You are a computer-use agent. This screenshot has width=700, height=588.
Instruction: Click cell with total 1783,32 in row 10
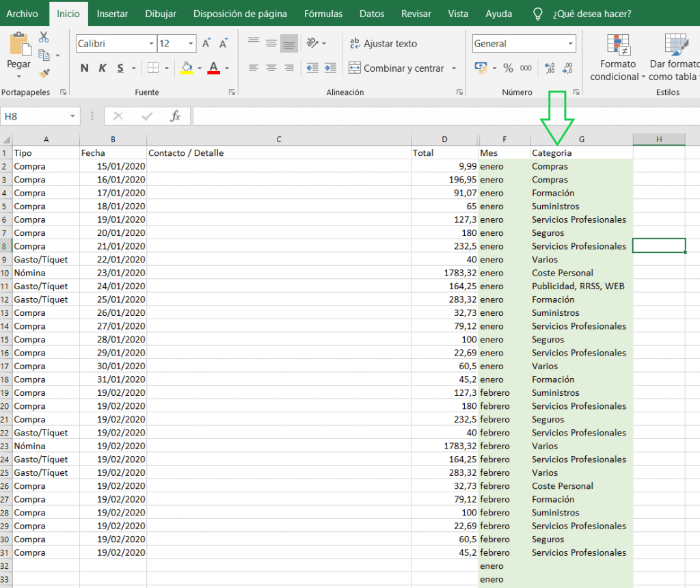[444, 273]
